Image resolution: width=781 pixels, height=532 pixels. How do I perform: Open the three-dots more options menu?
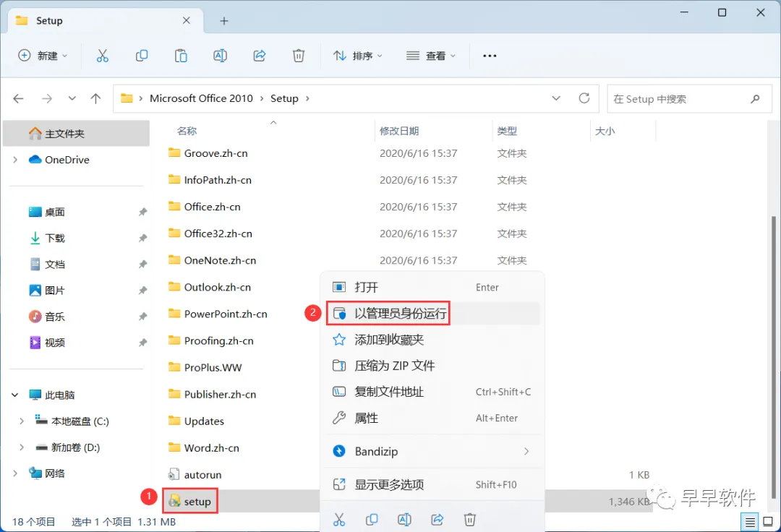pyautogui.click(x=490, y=56)
